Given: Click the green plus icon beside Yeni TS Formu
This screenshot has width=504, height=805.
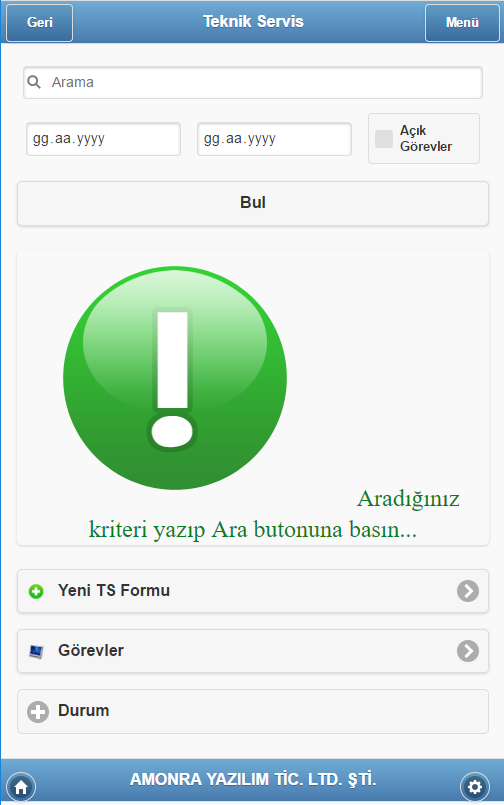Looking at the screenshot, I should tap(36, 591).
